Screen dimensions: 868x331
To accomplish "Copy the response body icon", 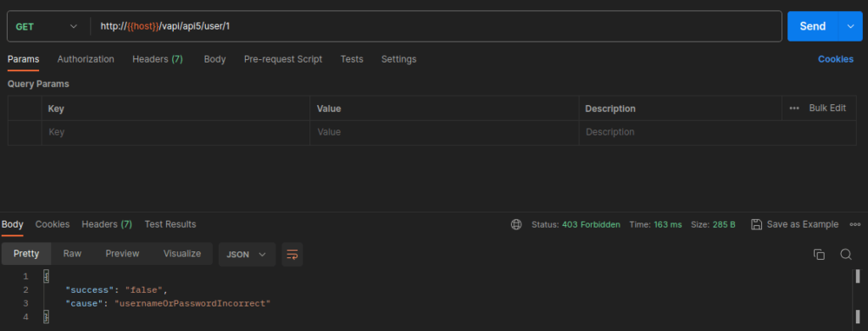I will (819, 254).
